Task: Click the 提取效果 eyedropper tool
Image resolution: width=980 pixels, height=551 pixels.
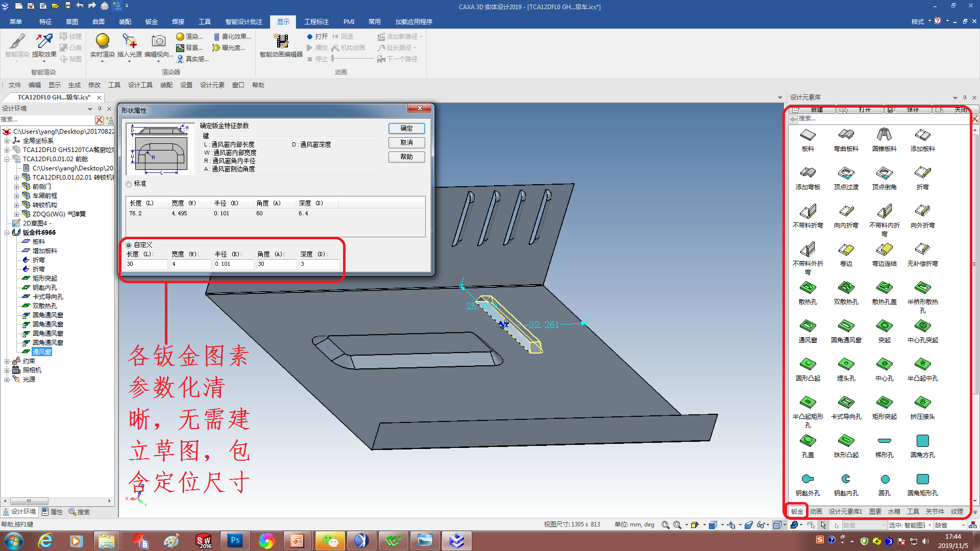Action: [44, 41]
